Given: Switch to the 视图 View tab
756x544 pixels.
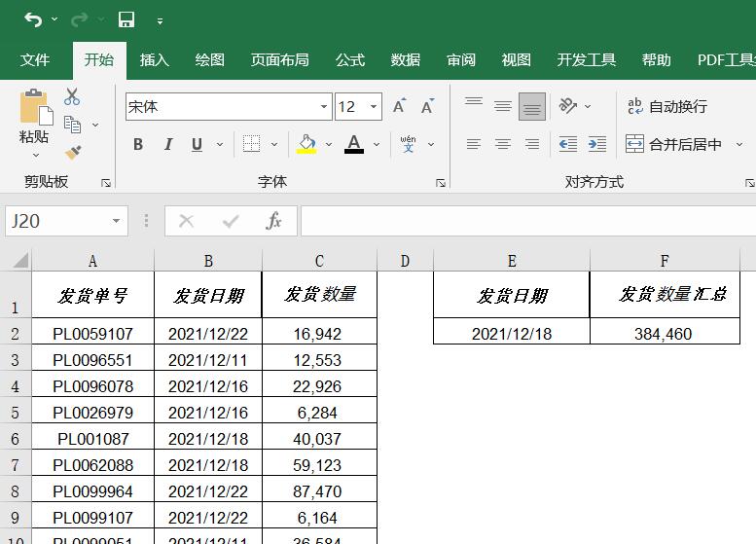Looking at the screenshot, I should coord(516,59).
